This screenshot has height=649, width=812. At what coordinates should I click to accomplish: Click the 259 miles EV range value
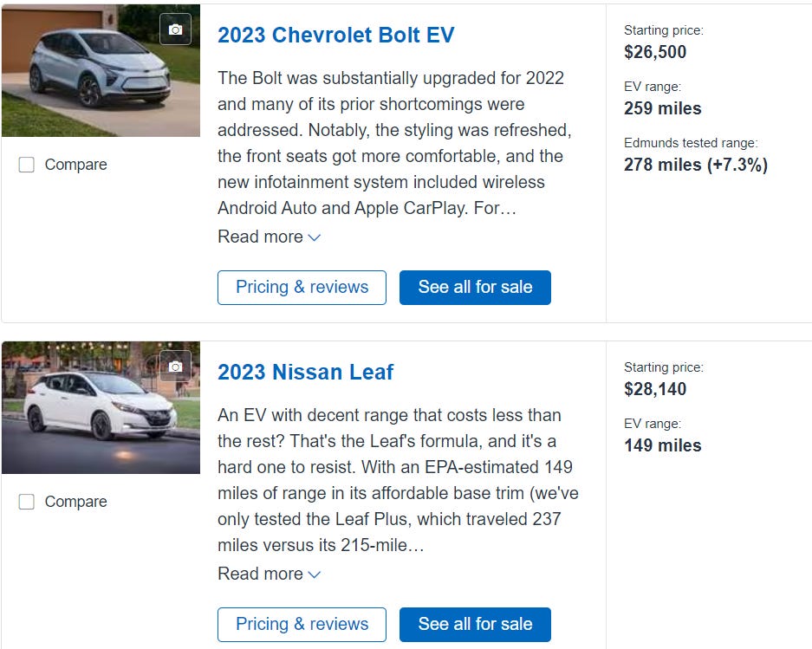pyautogui.click(x=662, y=108)
